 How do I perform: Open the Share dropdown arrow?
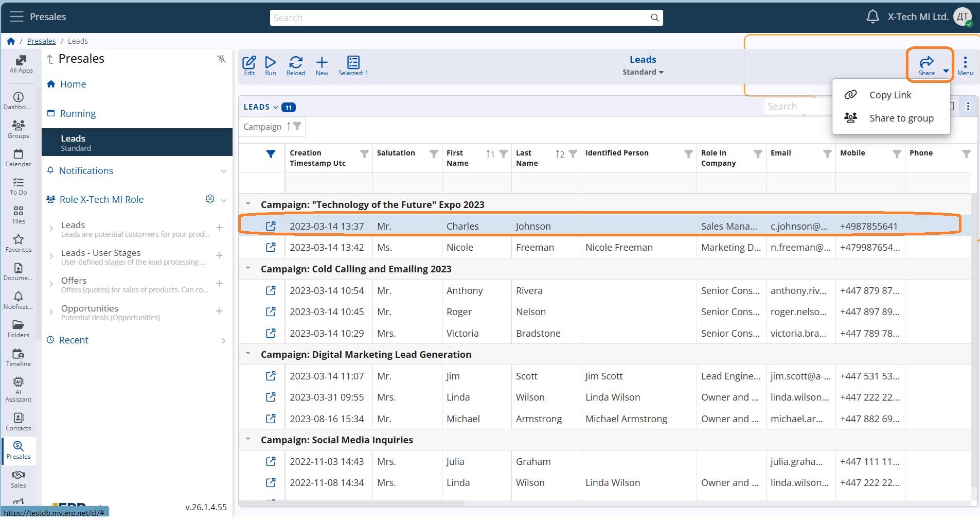click(x=946, y=71)
